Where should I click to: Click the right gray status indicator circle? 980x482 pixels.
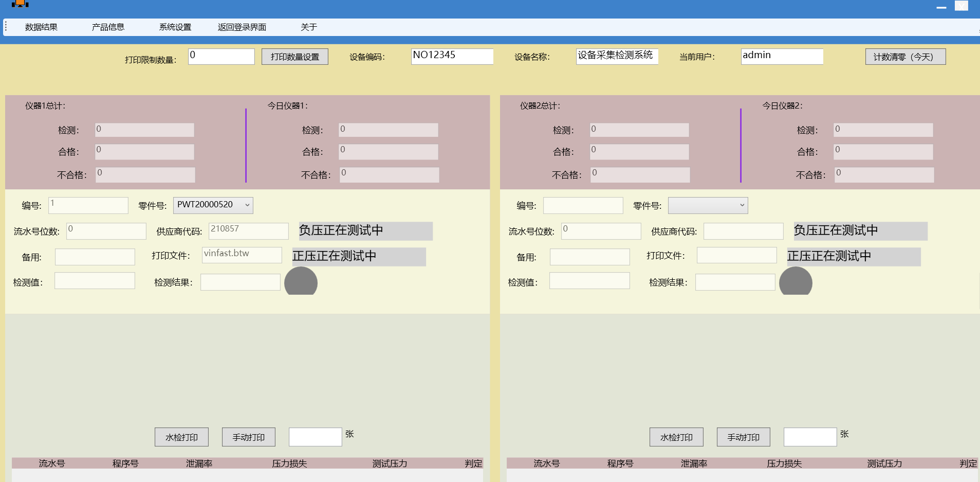pyautogui.click(x=796, y=281)
